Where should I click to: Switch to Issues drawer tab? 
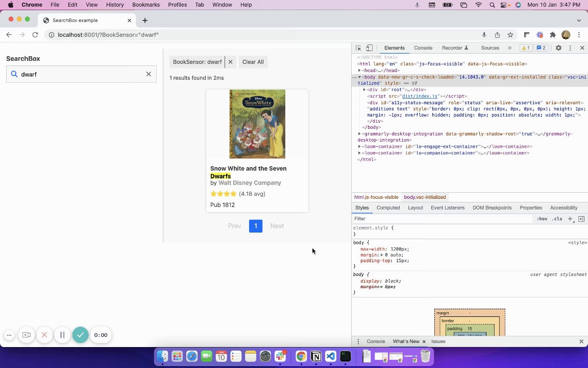point(438,341)
